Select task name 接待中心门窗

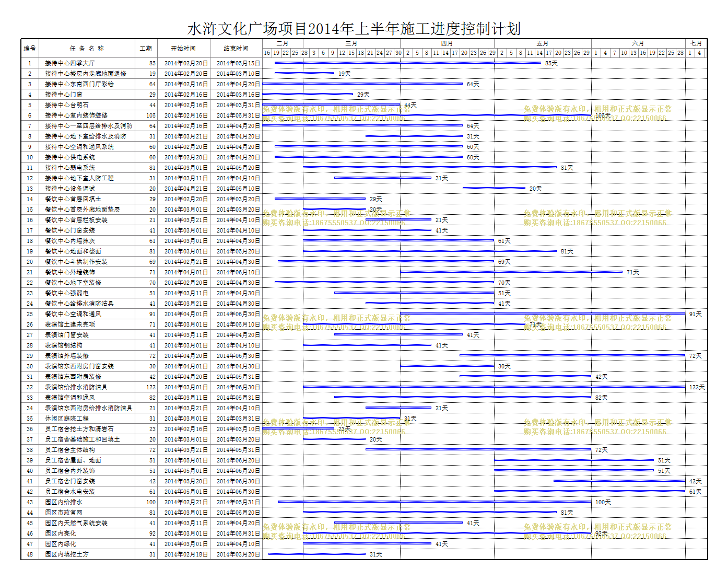(x=64, y=95)
